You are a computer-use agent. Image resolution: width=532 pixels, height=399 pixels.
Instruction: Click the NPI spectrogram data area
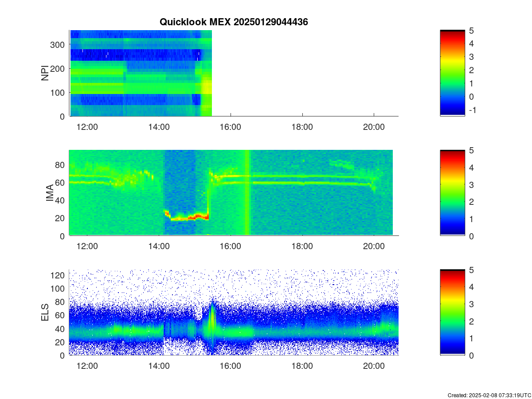click(x=141, y=73)
